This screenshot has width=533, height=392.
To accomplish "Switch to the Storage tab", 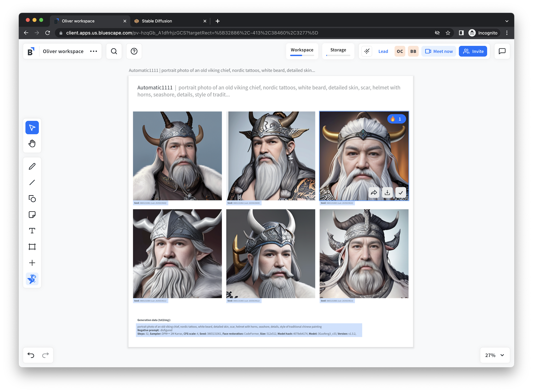I will point(338,50).
